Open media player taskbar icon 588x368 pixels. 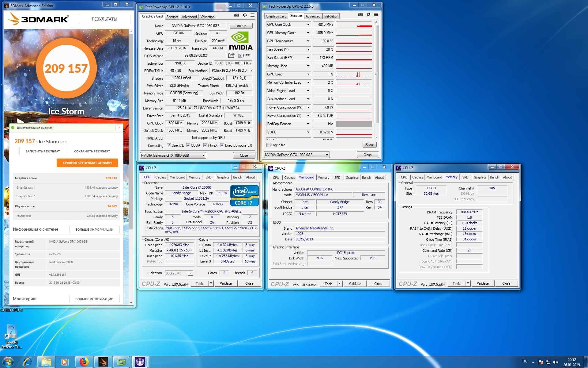tap(65, 362)
